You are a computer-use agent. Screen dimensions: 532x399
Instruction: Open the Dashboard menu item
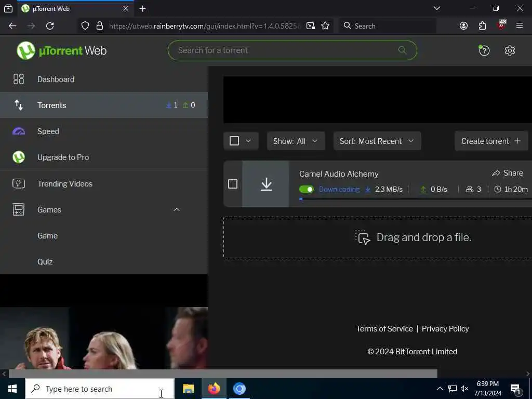104,79
